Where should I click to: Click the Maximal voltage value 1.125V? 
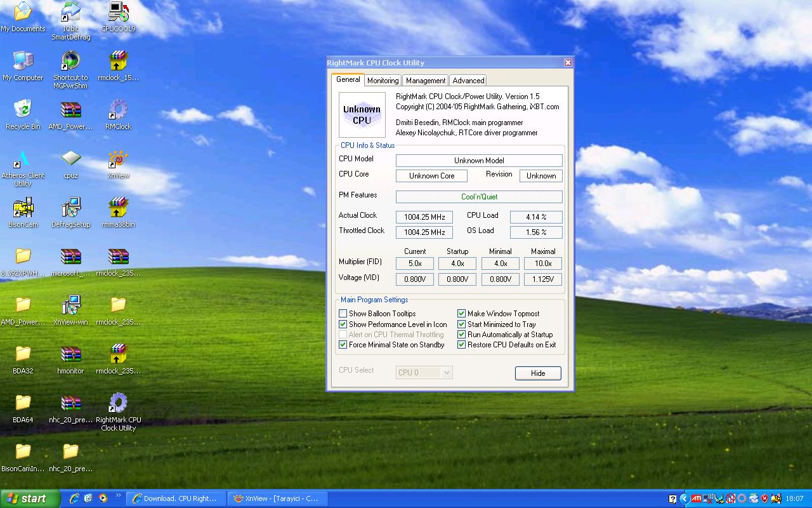(x=543, y=279)
